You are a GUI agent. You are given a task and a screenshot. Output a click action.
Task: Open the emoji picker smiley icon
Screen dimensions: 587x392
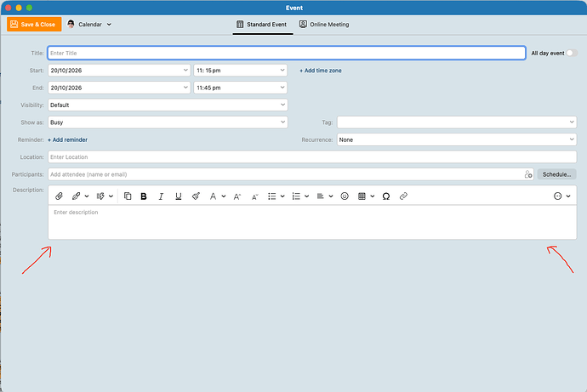[x=345, y=196]
